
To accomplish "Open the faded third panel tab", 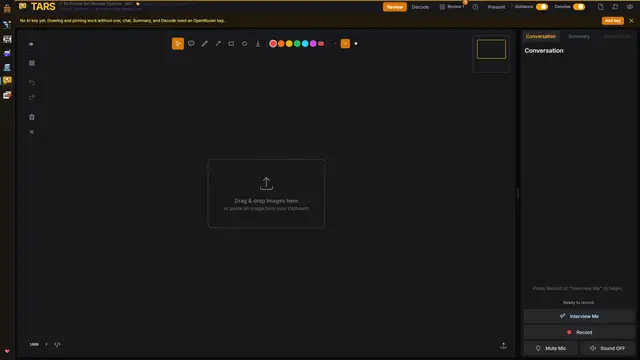I will pyautogui.click(x=617, y=36).
